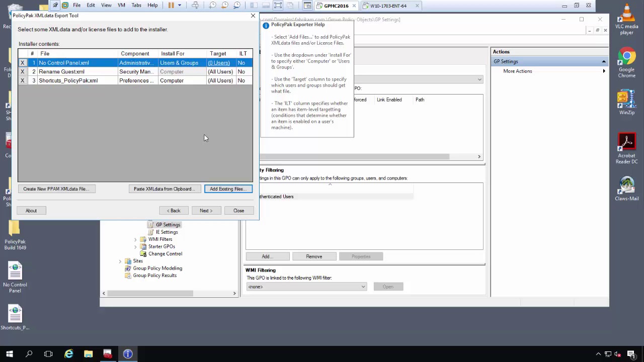Open Internet Explorer from the taskbar
Viewport: 644px width, 362px height.
pyautogui.click(x=68, y=354)
